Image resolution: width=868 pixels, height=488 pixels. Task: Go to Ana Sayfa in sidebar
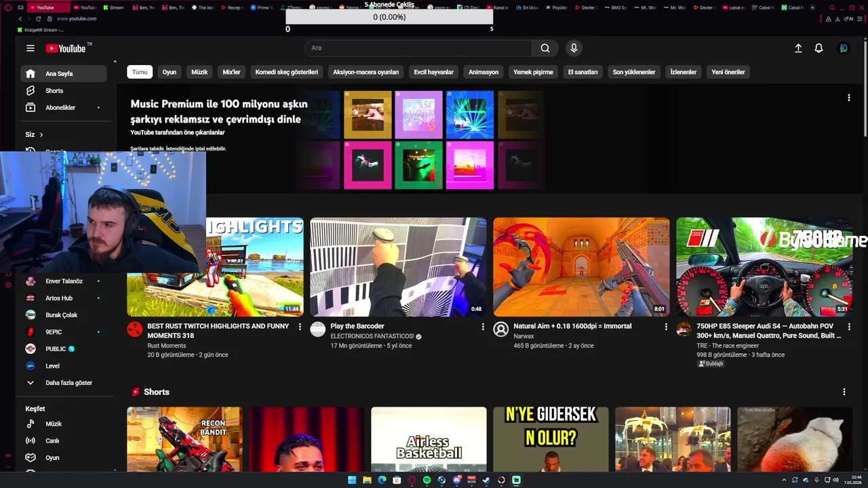[x=64, y=73]
